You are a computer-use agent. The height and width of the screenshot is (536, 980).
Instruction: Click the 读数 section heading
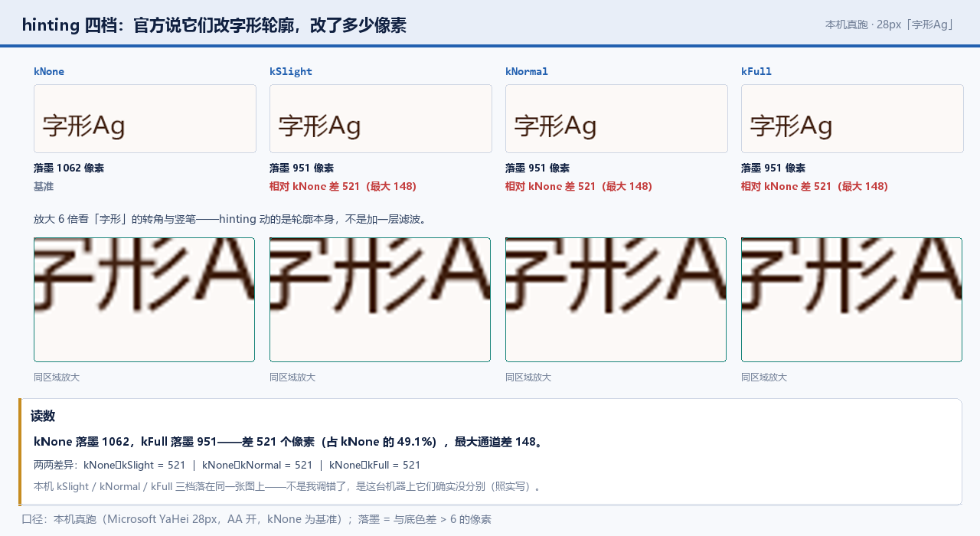point(43,417)
